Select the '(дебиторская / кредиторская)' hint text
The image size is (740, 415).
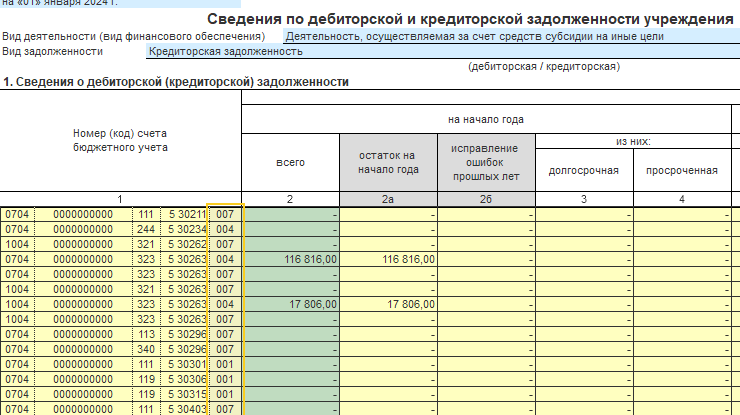tap(544, 67)
